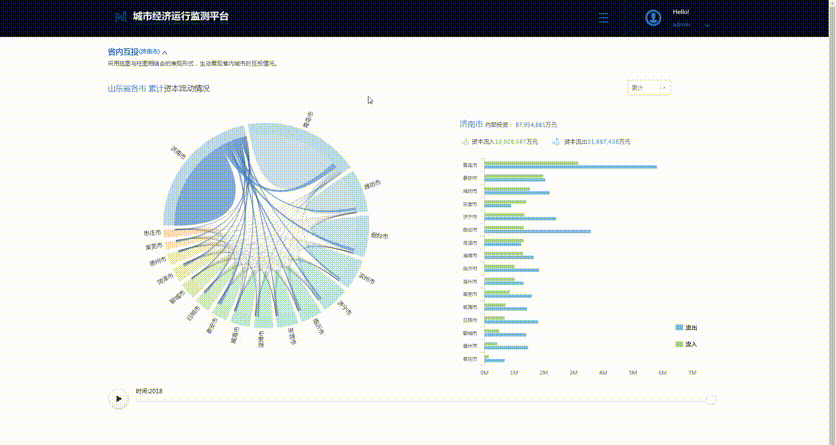Click the 7M axis tick label

[692, 373]
